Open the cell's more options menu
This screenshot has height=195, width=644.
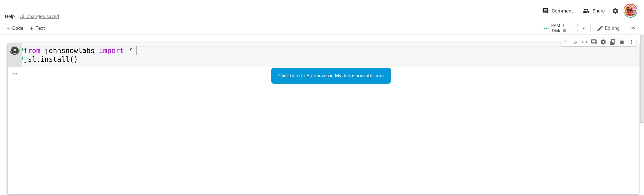coord(631,42)
